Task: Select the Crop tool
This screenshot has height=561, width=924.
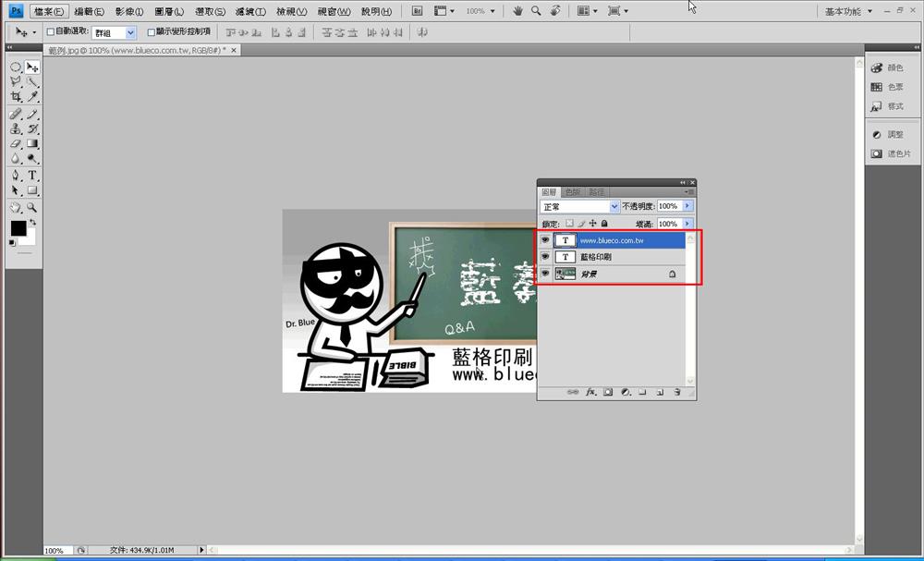Action: 16,97
